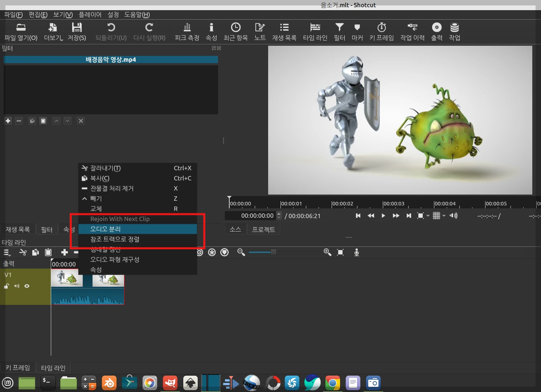Show the 속성 properties panel from toolbar
This screenshot has width=541, height=392.
coord(211,32)
